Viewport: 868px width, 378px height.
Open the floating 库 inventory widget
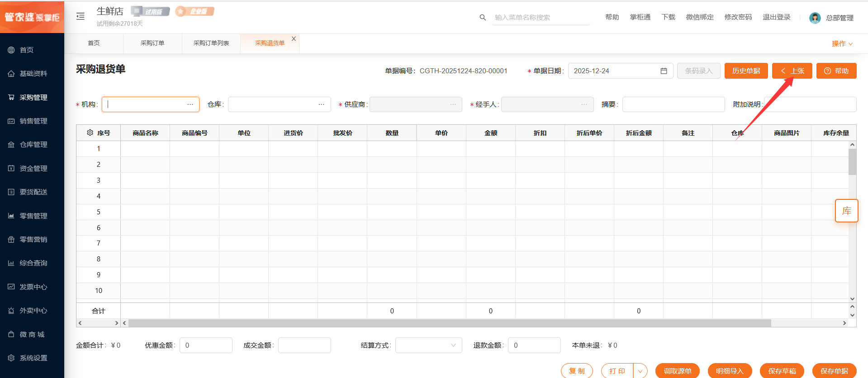click(846, 211)
